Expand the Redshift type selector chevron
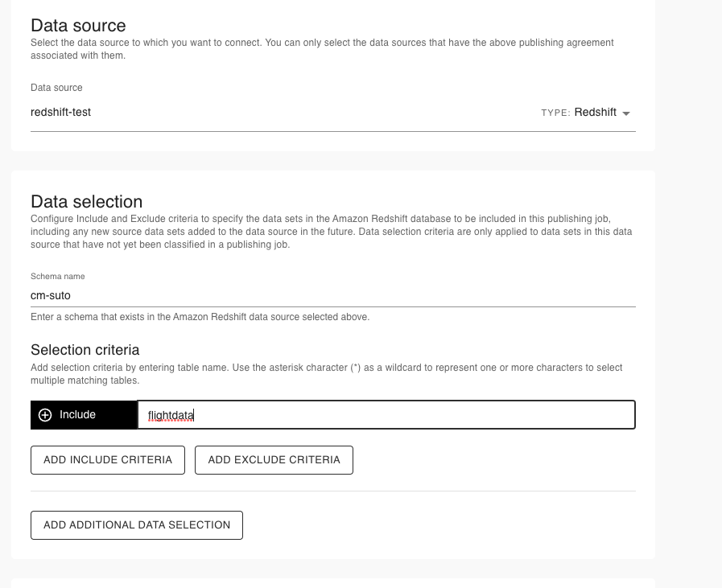Image resolution: width=722 pixels, height=588 pixels. point(627,114)
